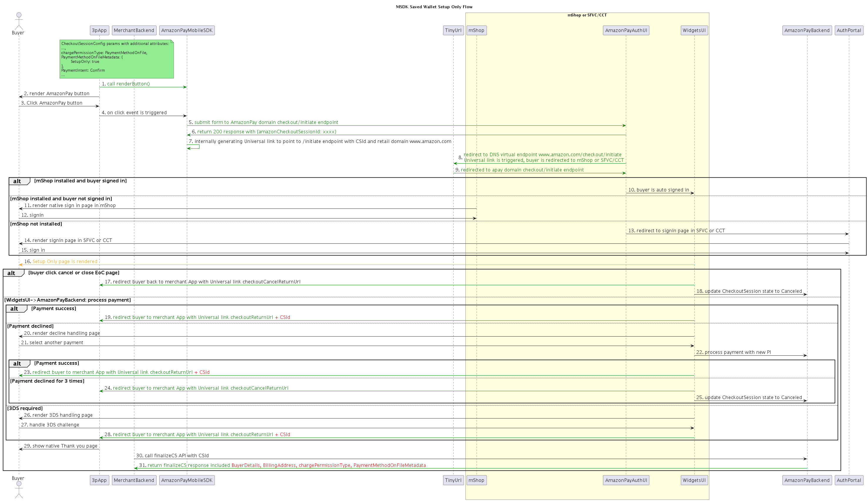Click message '25. update CheckoutSession state to Canceled'
The image size is (868, 501).
749,397
